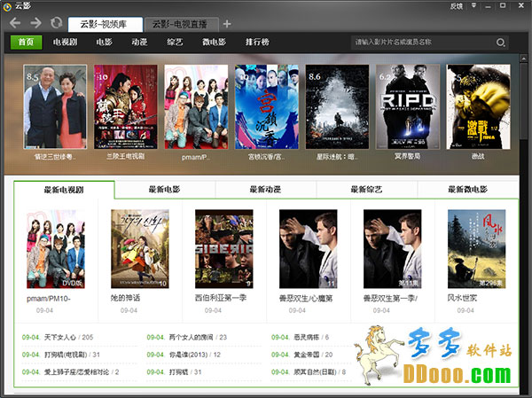Image resolution: width=532 pixels, height=398 pixels.
Task: Open 两个女人的房间 / 23 entry
Action: pos(198,337)
